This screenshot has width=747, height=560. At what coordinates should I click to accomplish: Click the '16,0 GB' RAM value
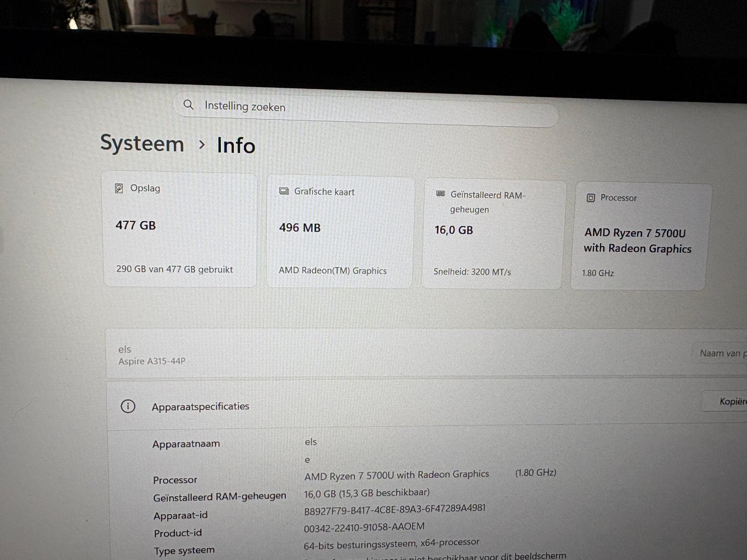[x=454, y=230]
